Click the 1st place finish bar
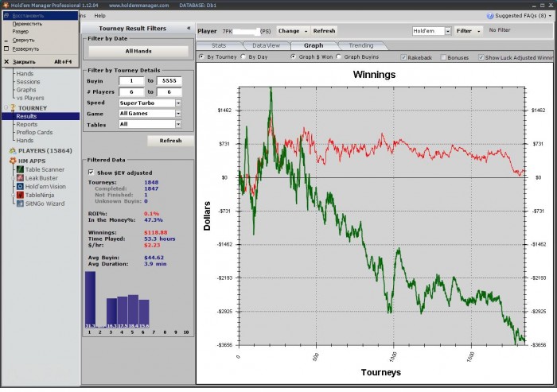Viewport: 557px width, 392px height. click(90, 300)
